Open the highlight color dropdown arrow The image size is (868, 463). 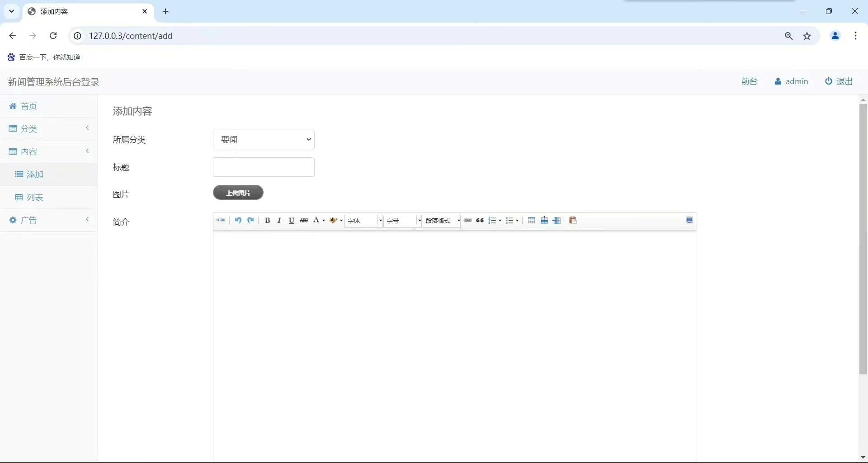341,221
